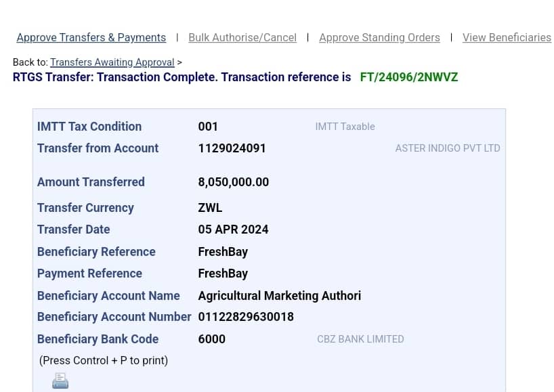Open Bulk Authorise/Cancel menu link

[242, 37]
